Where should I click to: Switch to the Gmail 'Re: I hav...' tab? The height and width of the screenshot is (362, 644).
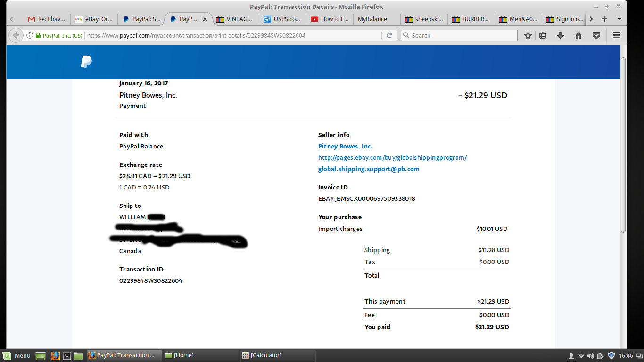pyautogui.click(x=47, y=19)
